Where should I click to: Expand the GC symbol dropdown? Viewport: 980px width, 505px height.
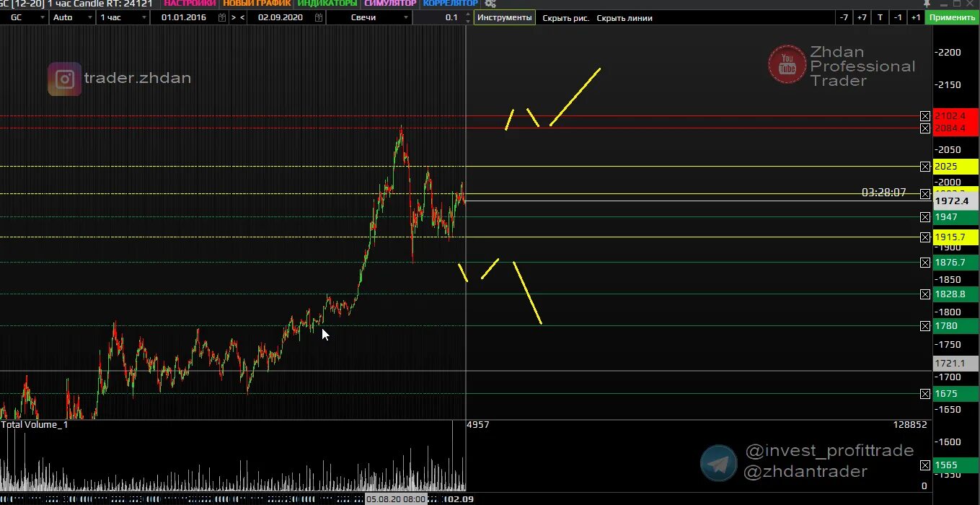tap(44, 17)
